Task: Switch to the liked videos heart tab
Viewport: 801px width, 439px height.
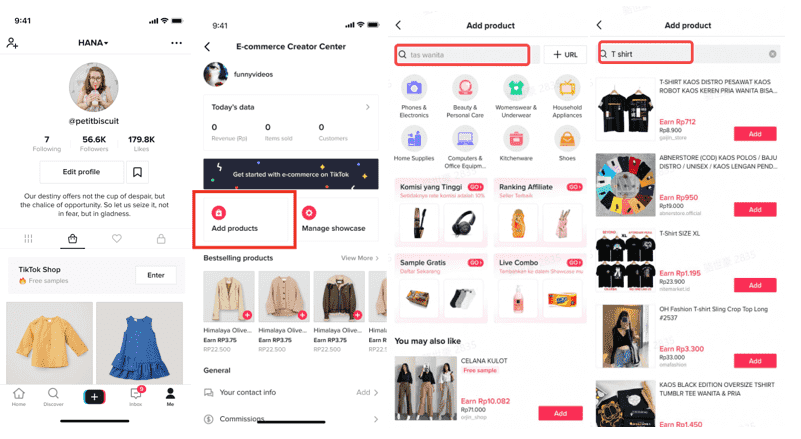Action: (117, 238)
